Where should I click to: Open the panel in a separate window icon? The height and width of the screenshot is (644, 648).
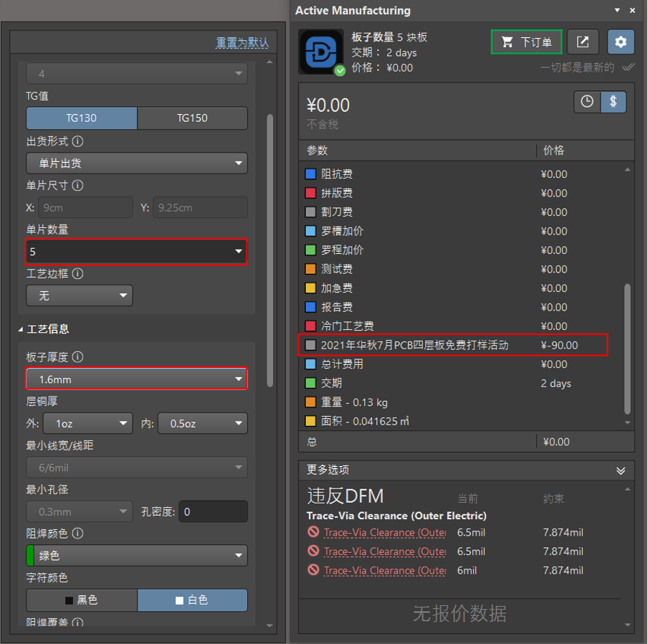click(583, 42)
